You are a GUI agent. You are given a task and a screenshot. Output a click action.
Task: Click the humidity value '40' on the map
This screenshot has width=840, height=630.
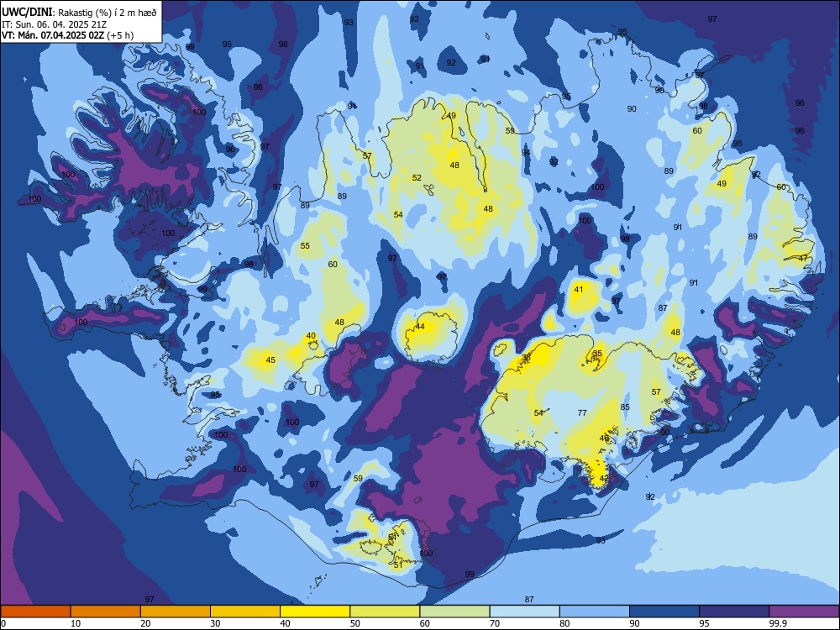tap(311, 336)
